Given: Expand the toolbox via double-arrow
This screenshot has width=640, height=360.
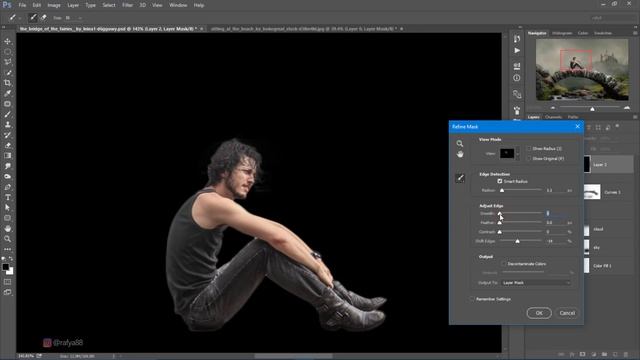Looking at the screenshot, I should (x=4, y=28).
